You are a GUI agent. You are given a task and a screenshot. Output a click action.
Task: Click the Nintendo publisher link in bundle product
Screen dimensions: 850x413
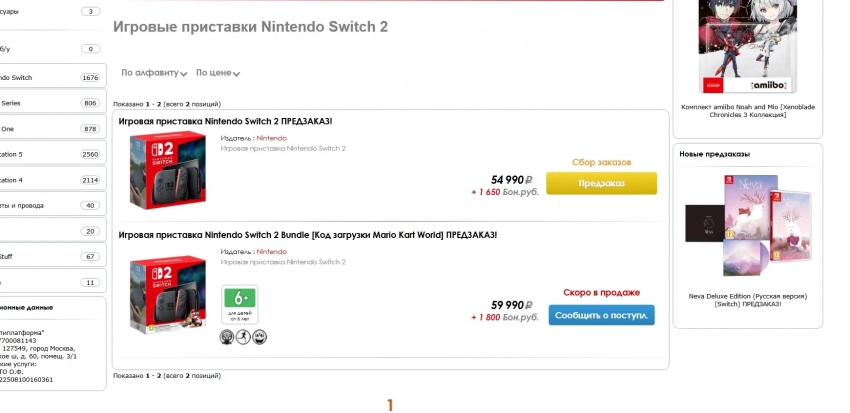tap(271, 251)
